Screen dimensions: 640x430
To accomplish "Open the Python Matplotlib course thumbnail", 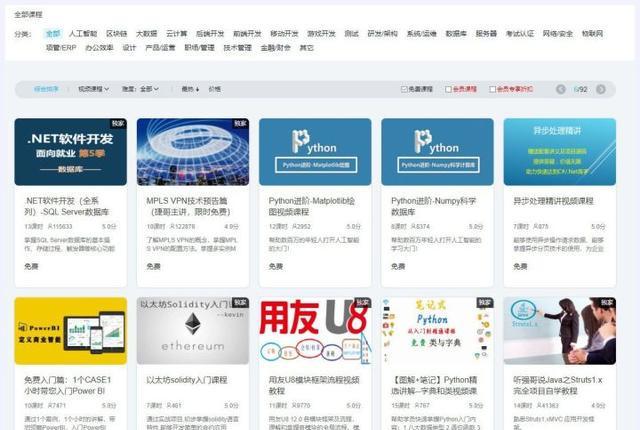I will point(315,152).
